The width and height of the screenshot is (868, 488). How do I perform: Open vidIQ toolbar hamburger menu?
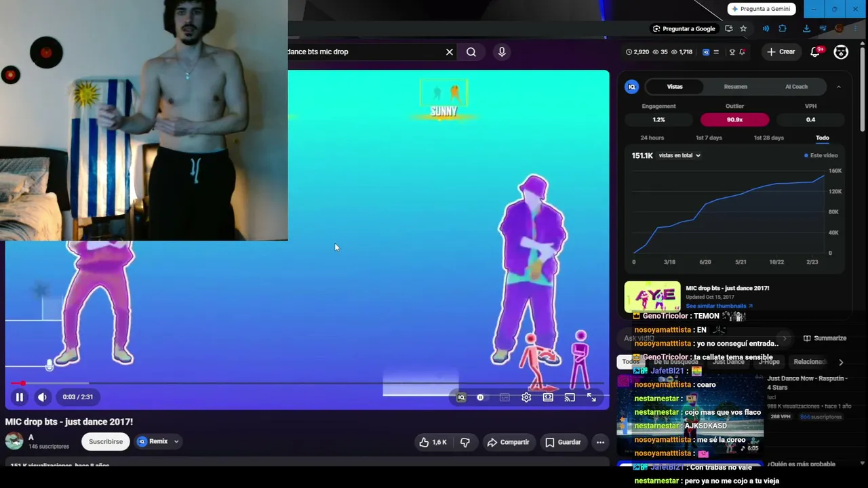tap(716, 52)
